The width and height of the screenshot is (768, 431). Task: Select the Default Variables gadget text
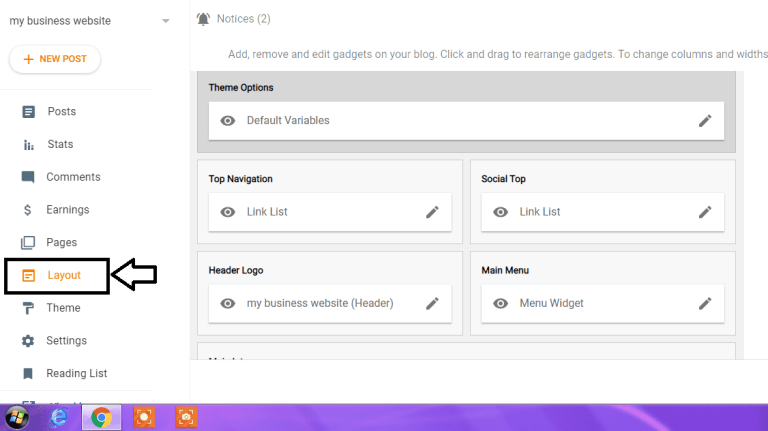[288, 120]
